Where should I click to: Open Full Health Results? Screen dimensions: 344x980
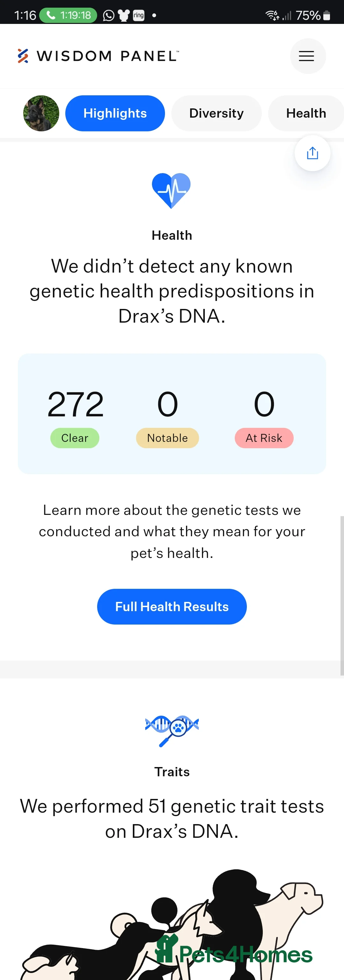point(172,606)
